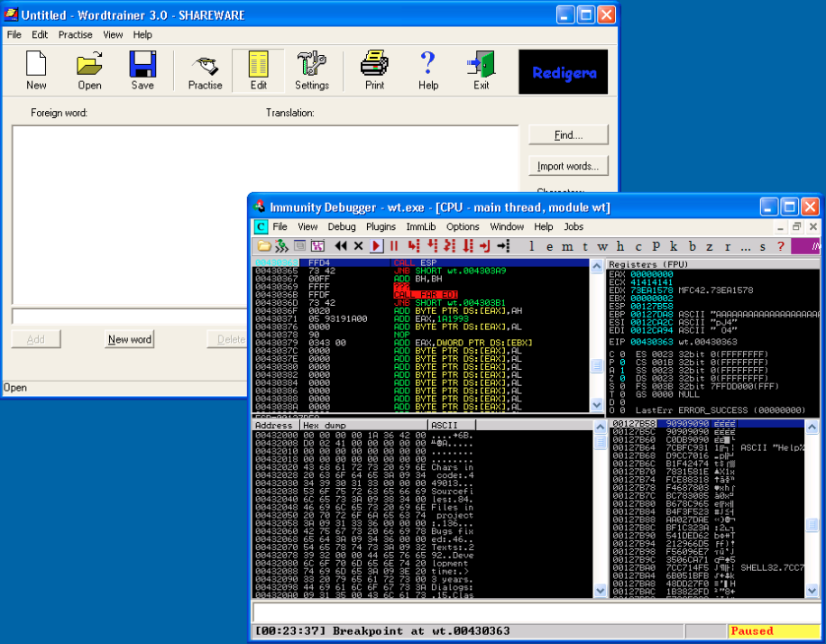The image size is (826, 644).
Task: Open the Debug menu in Immunity Debugger
Action: pyautogui.click(x=342, y=226)
